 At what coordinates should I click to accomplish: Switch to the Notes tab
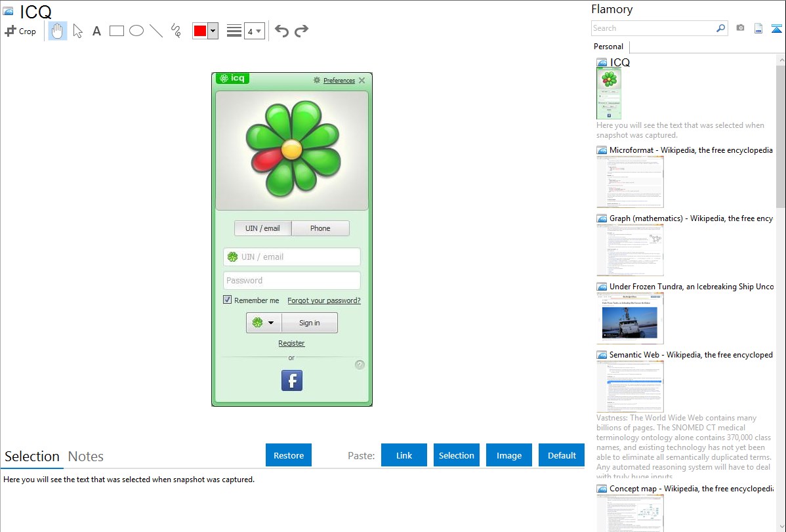86,457
